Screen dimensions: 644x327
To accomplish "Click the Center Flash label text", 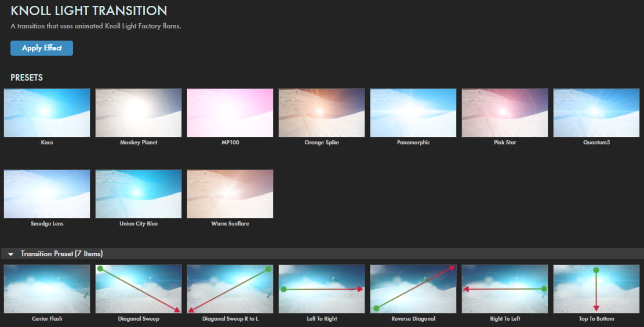I will point(47,319).
